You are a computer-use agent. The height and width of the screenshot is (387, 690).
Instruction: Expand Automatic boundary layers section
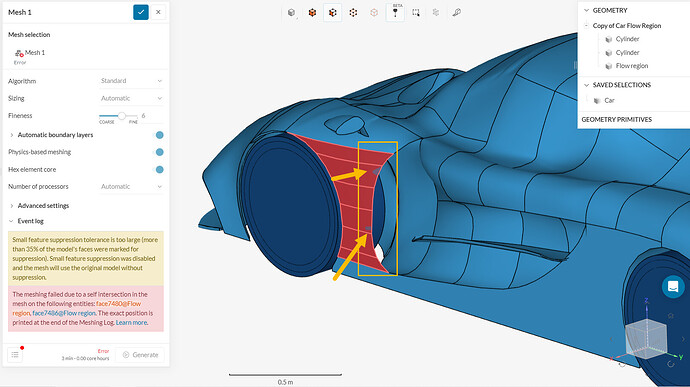coord(11,135)
